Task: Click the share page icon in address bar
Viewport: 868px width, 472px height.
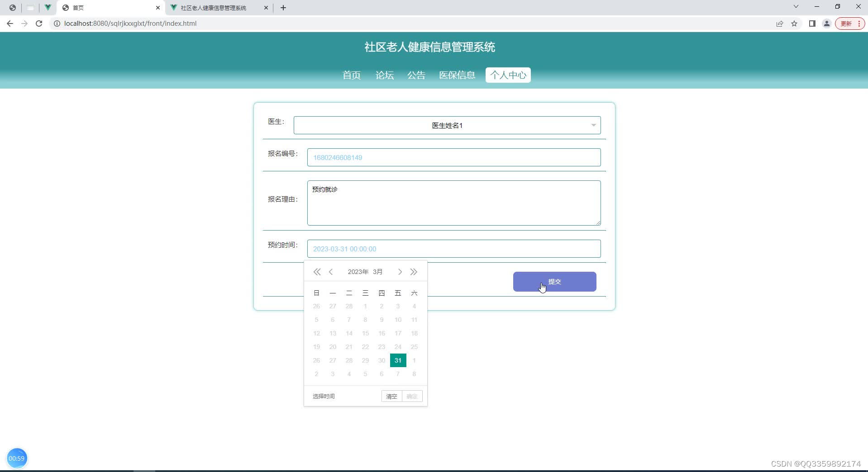Action: 780,24
